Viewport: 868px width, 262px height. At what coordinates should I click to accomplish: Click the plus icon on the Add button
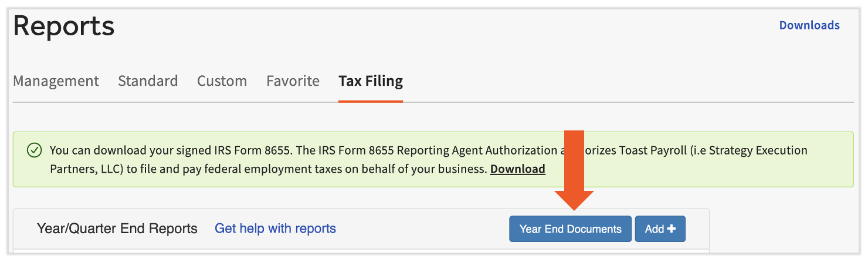(x=672, y=229)
